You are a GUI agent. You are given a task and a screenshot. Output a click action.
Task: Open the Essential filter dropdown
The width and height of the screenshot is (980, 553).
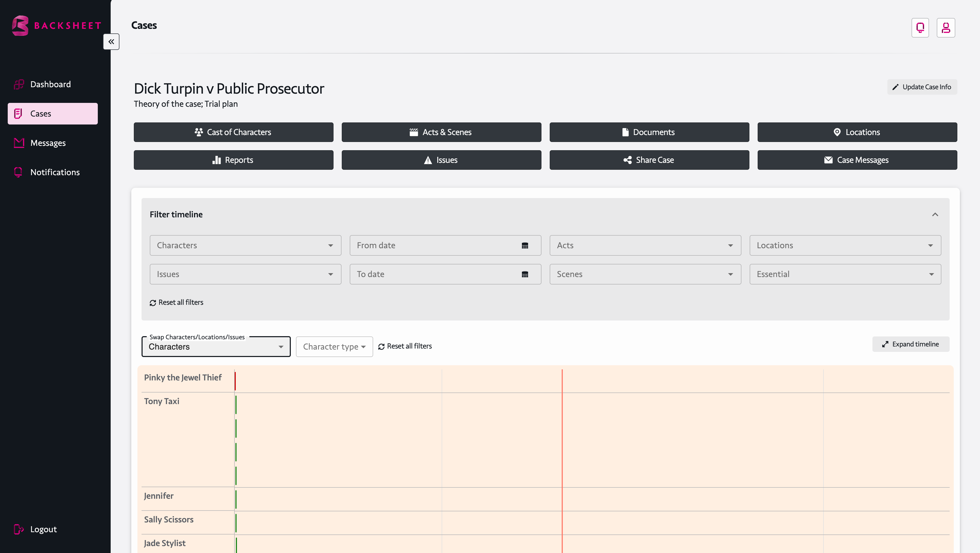point(845,275)
